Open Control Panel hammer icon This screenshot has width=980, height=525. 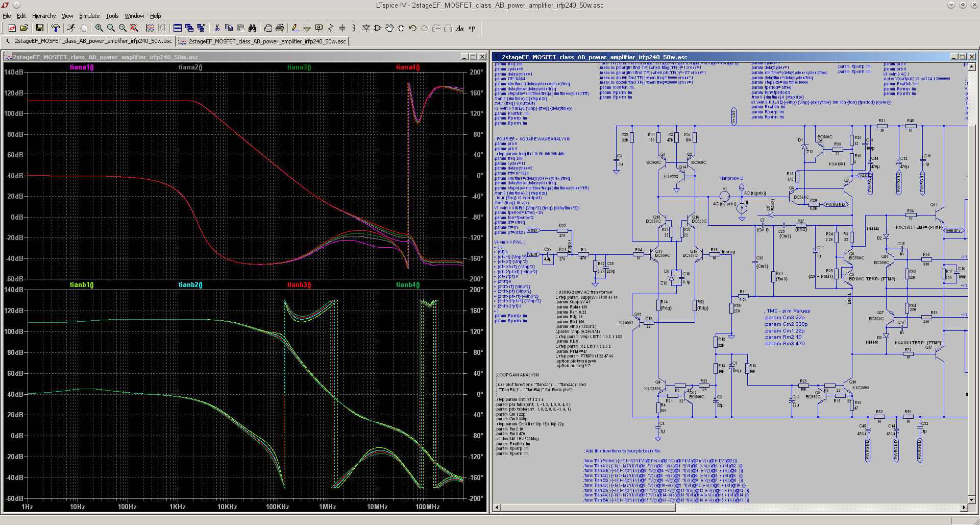(x=56, y=28)
